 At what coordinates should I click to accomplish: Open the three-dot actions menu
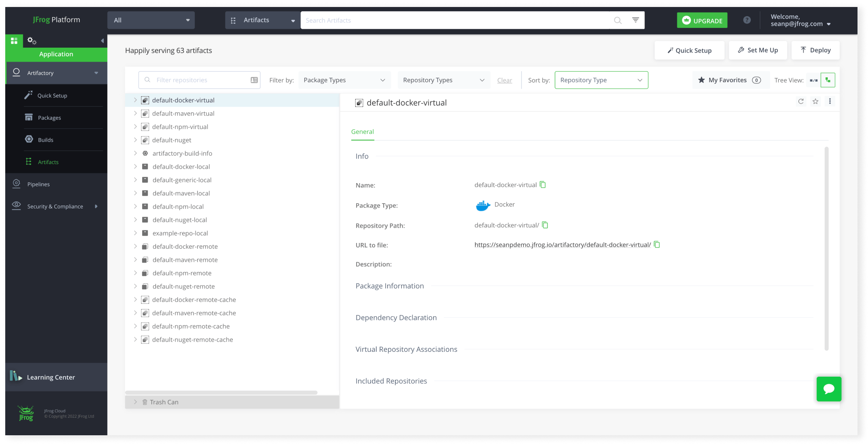(830, 101)
